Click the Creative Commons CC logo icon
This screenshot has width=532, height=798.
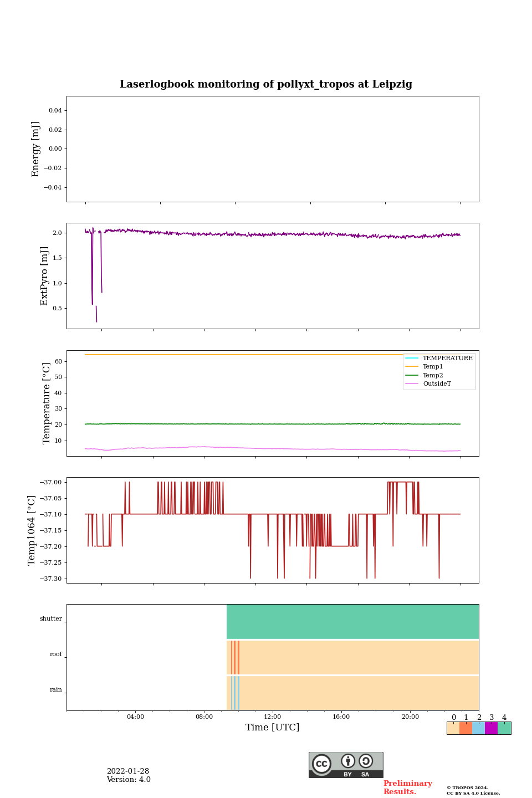click(321, 764)
